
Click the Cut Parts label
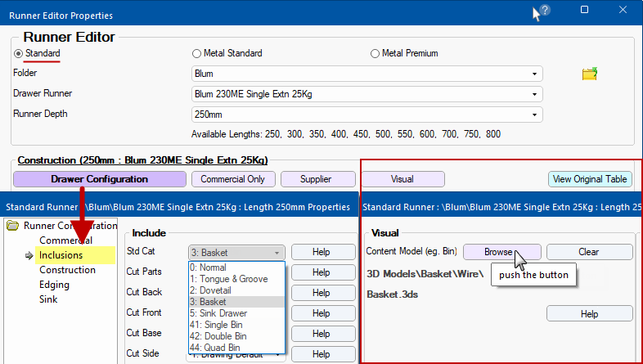click(144, 272)
